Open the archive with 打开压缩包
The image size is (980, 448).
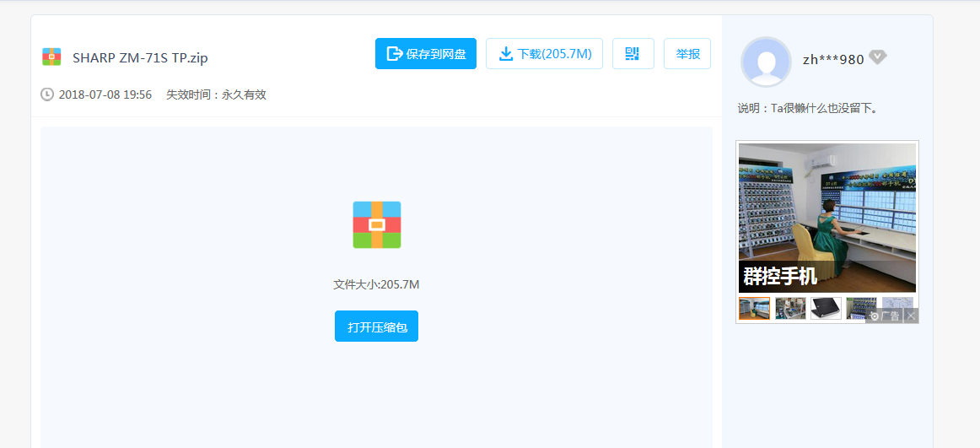pyautogui.click(x=376, y=327)
